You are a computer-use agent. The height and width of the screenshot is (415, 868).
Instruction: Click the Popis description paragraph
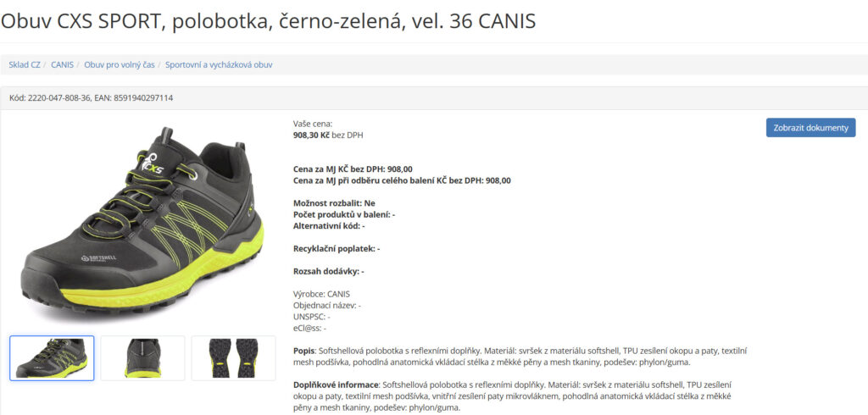(x=520, y=357)
